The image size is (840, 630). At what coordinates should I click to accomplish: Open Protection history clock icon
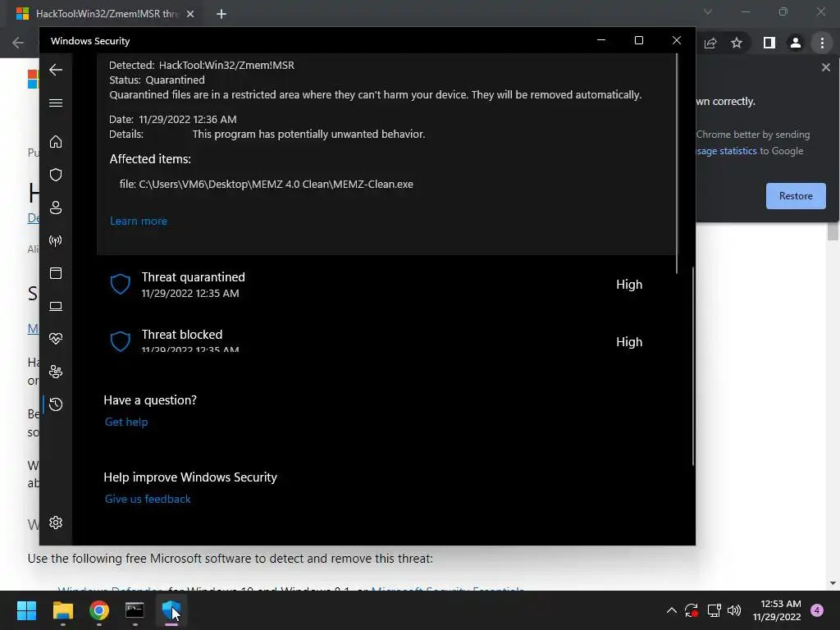[56, 404]
